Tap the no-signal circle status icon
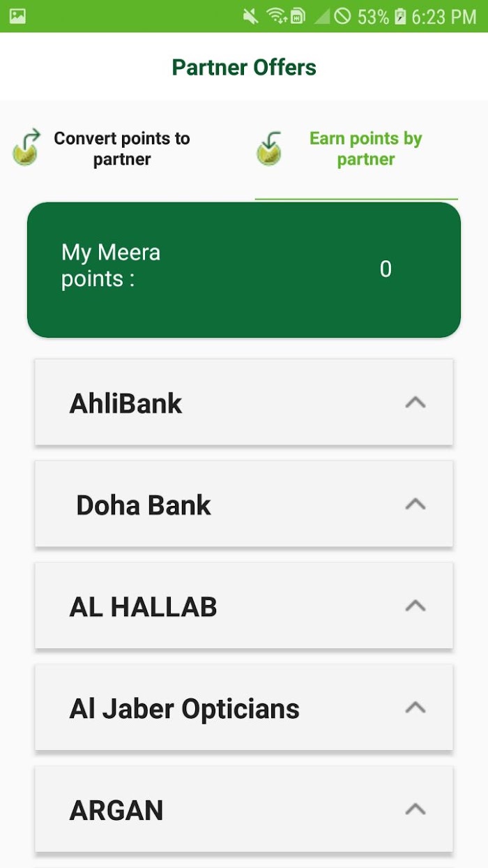488x868 pixels. [x=342, y=16]
